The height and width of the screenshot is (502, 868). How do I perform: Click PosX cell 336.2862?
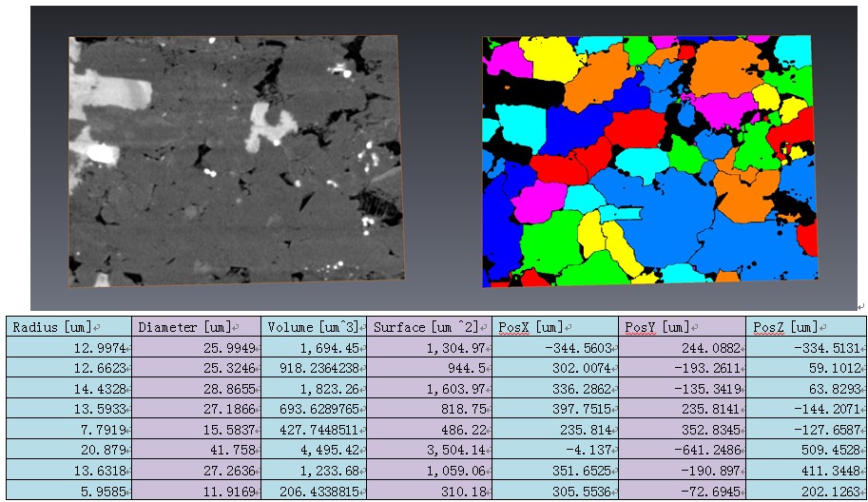[555, 389]
